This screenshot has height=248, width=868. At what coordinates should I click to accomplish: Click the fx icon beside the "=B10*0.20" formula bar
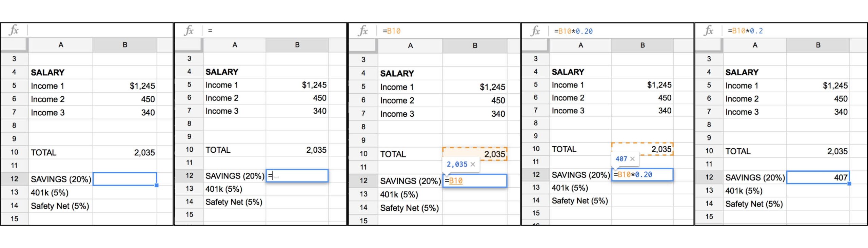point(536,31)
